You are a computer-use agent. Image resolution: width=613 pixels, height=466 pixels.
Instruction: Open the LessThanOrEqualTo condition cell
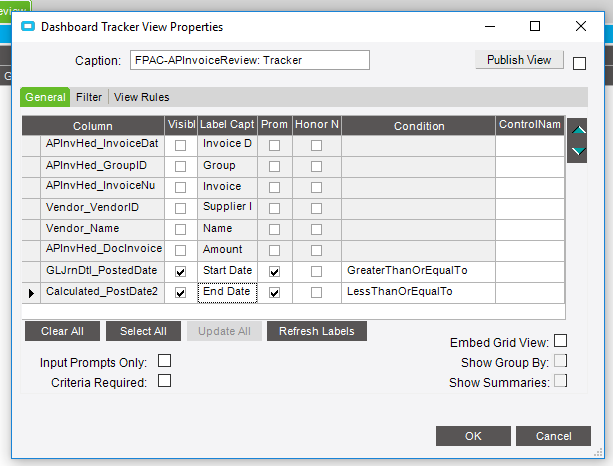pos(418,292)
